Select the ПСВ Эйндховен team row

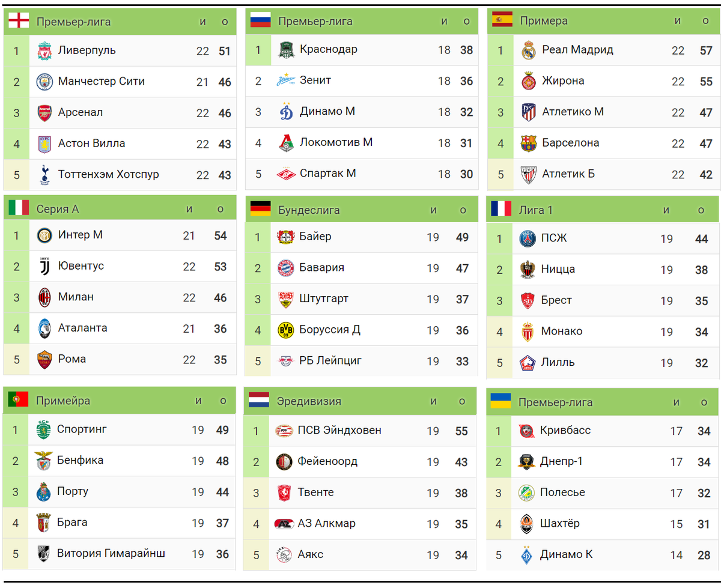tap(360, 431)
